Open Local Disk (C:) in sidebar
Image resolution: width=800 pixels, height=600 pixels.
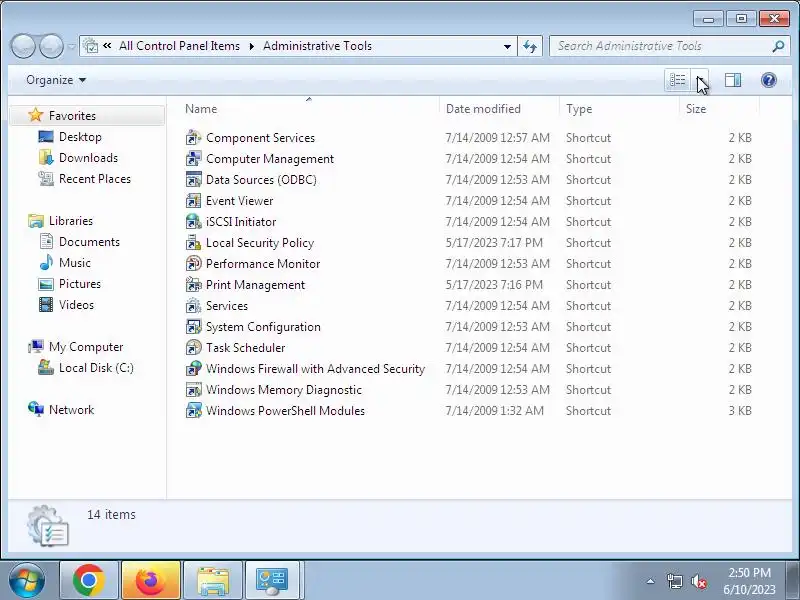pyautogui.click(x=96, y=368)
